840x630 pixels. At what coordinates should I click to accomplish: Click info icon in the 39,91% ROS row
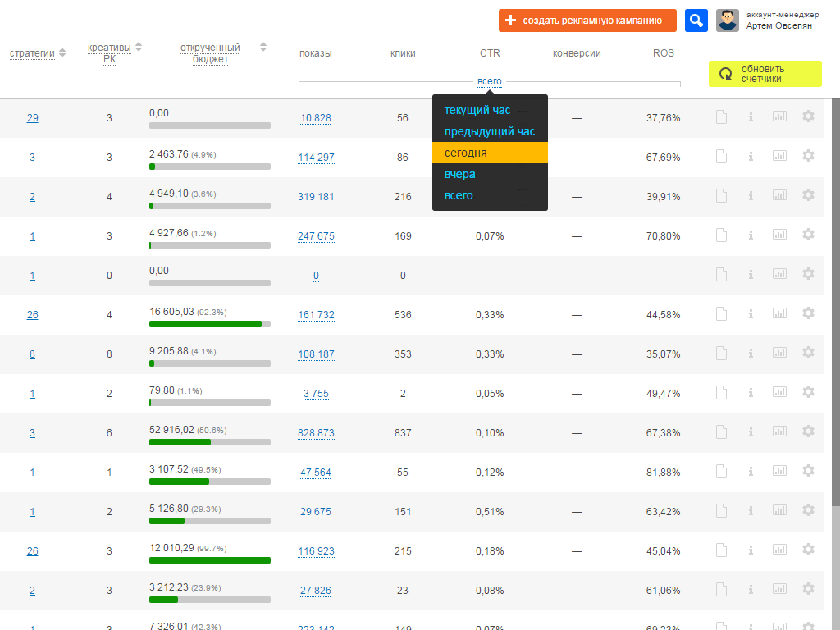(x=751, y=195)
